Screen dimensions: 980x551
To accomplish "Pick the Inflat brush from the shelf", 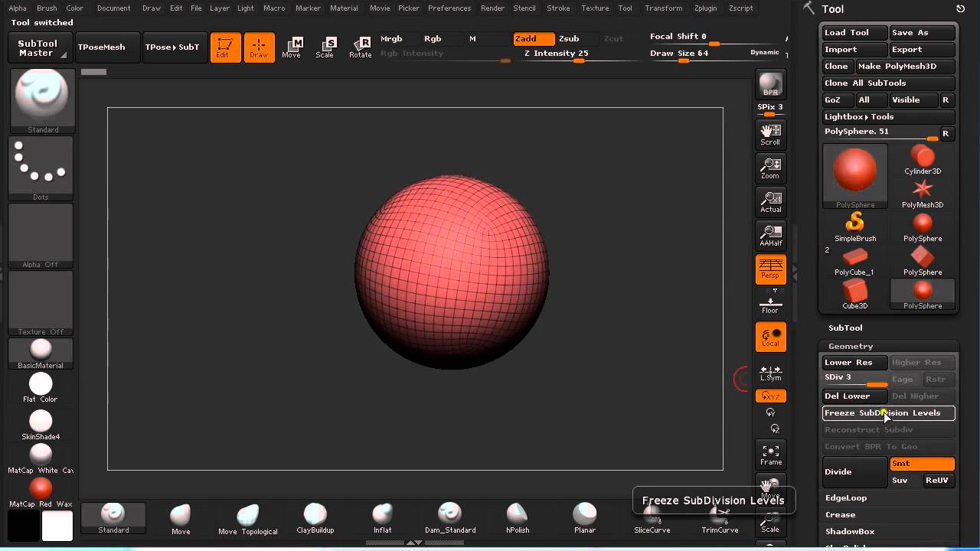I will 383,518.
